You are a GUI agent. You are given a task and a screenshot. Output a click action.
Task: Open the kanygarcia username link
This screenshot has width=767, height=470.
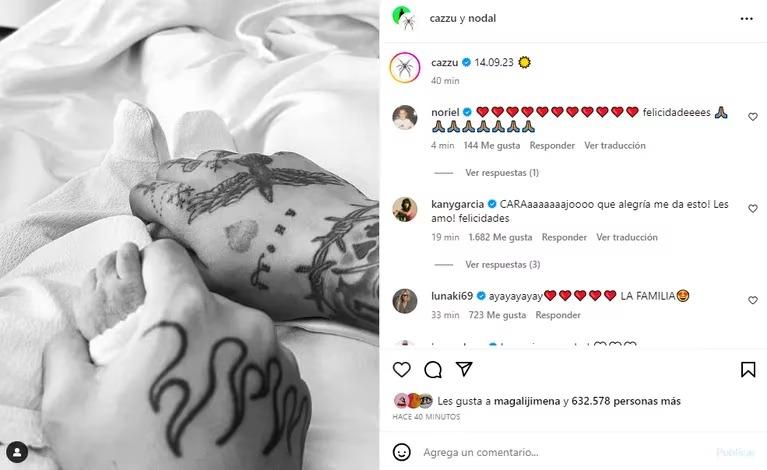pos(457,204)
